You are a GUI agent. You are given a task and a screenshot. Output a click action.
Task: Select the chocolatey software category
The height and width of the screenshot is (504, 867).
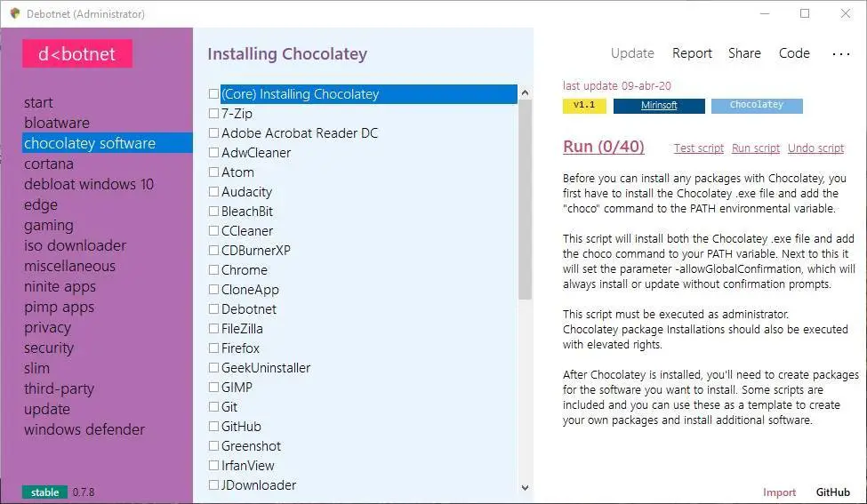click(x=108, y=143)
